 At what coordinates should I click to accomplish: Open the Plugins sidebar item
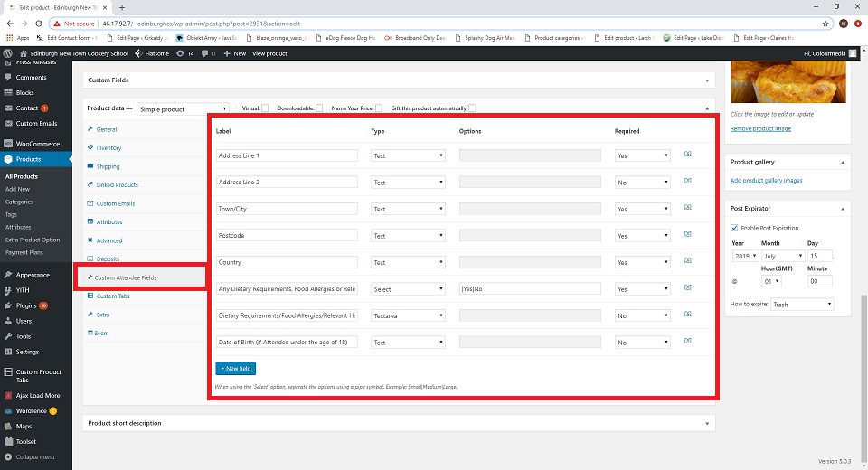pyautogui.click(x=25, y=305)
